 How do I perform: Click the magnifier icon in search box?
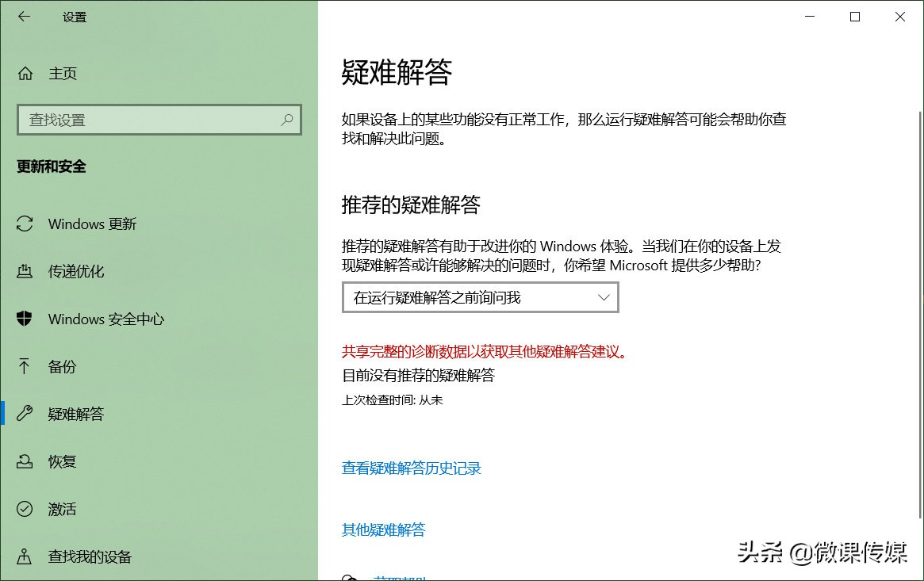[x=286, y=119]
